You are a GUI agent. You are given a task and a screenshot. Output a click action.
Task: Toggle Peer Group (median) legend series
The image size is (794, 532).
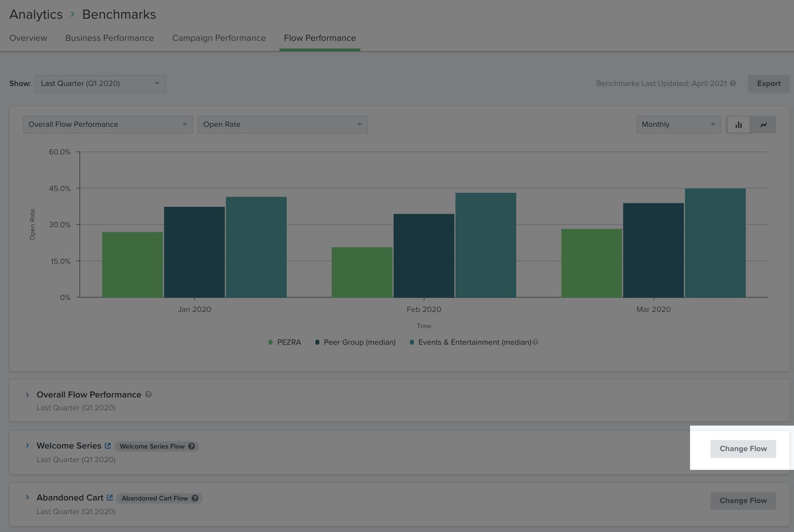[355, 342]
